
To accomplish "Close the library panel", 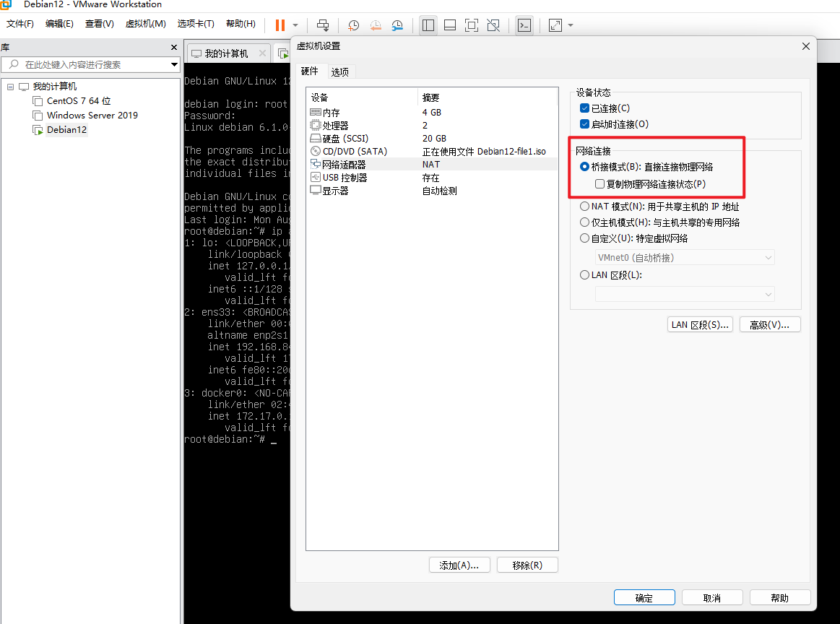I will click(173, 48).
